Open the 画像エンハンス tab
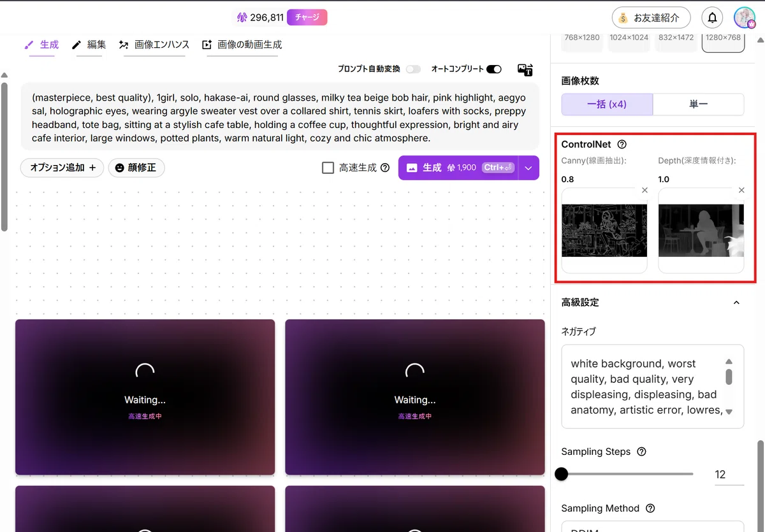 tap(154, 45)
